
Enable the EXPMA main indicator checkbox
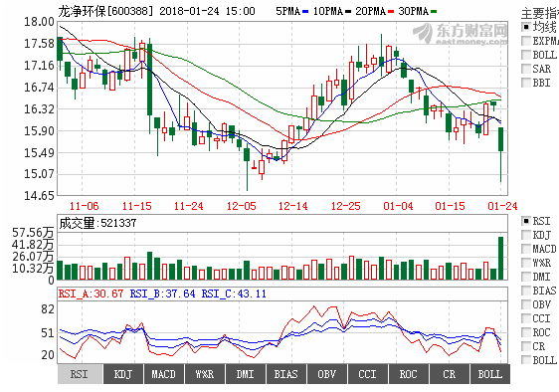click(x=525, y=41)
